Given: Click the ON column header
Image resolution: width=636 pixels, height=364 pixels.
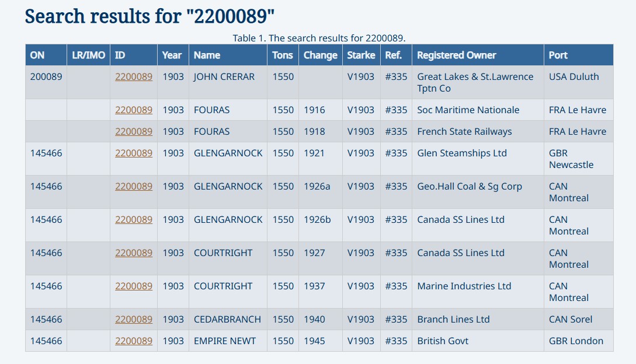Looking at the screenshot, I should 46,55.
